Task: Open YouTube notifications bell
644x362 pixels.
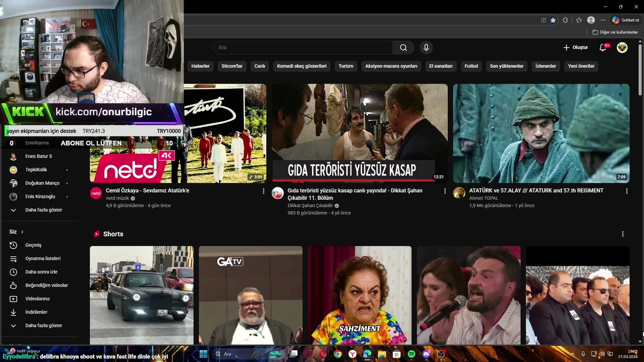Action: tap(603, 47)
